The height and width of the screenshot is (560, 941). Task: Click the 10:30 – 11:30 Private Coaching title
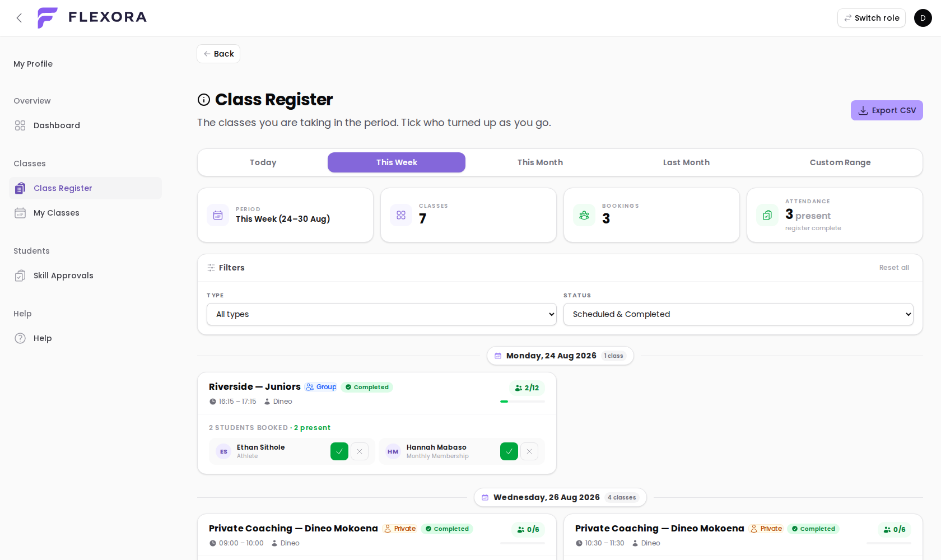[x=660, y=529]
